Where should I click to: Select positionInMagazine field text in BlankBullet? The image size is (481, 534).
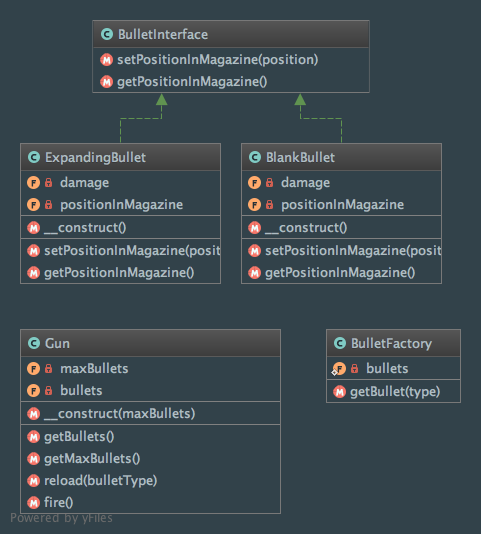[x=342, y=205]
